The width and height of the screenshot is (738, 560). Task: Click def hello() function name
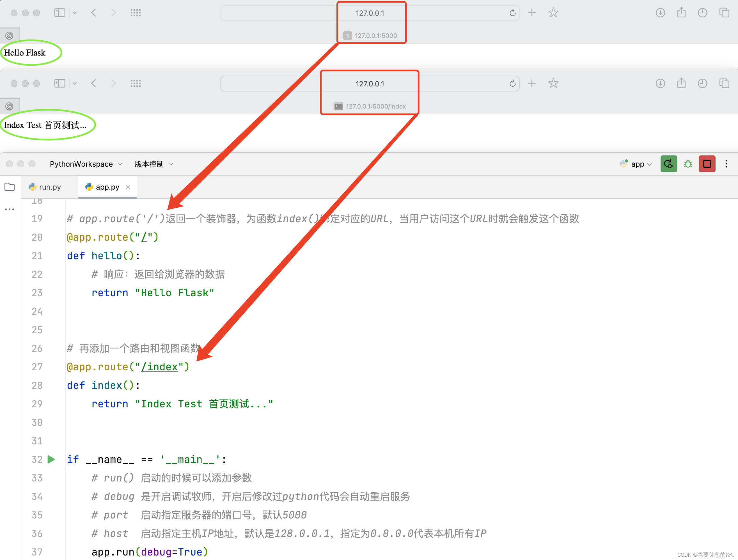(x=106, y=256)
